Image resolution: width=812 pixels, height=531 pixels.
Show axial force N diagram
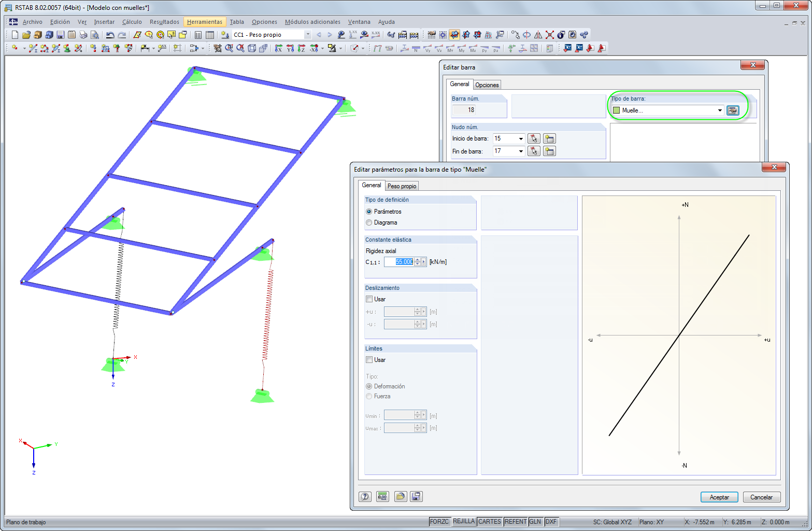tap(416, 48)
